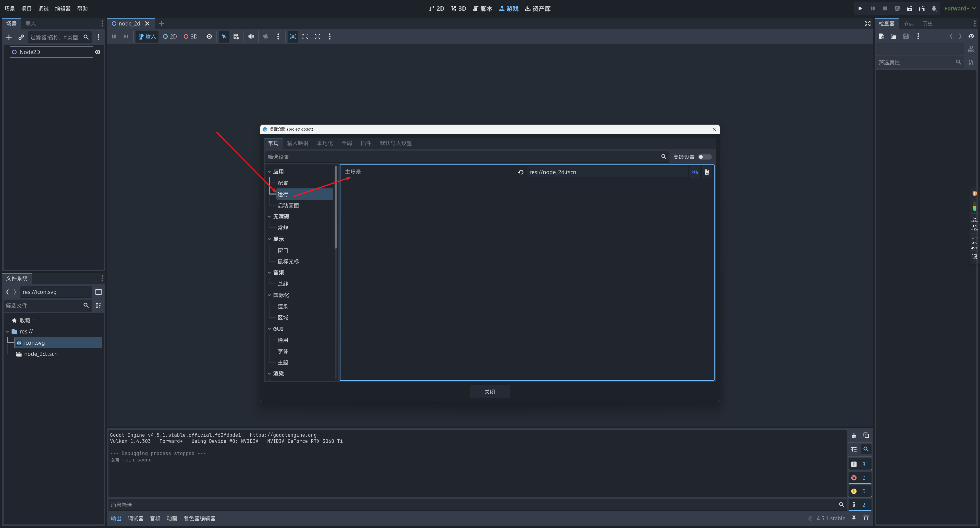Viewport: 980px width, 528px height.
Task: Open the 资产库 asset library workspace
Action: 537,8
